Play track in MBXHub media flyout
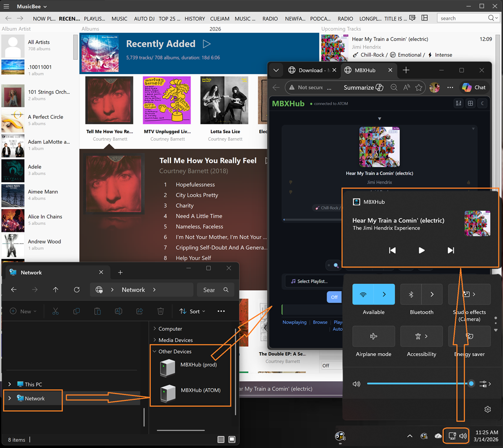 point(421,251)
